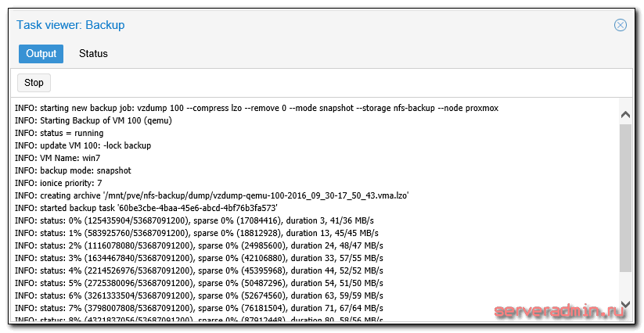Select the 'update VM 100: -lock backup' line
This screenshot has width=644, height=333.
83,145
